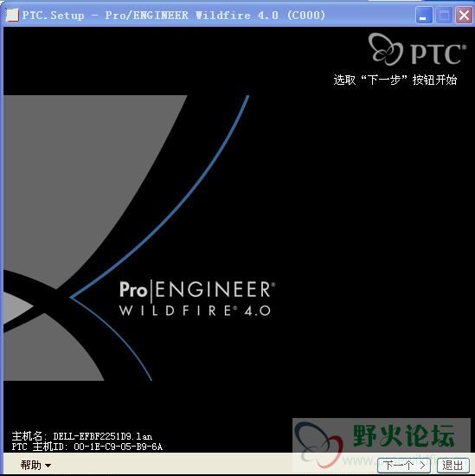Click the PTC.Setup window title icon
The image size is (475, 476).
12,15
